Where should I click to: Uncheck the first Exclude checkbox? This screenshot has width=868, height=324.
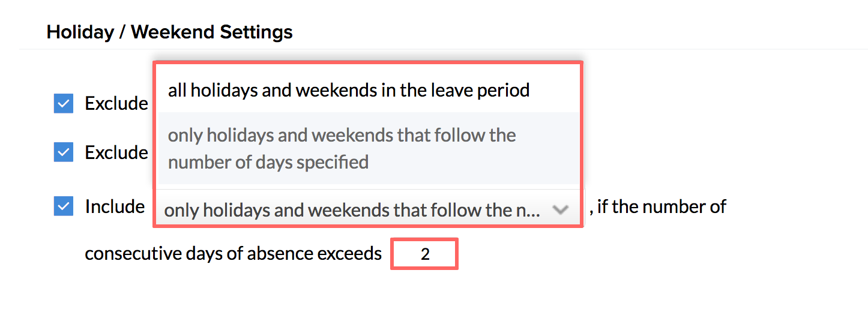coord(64,103)
